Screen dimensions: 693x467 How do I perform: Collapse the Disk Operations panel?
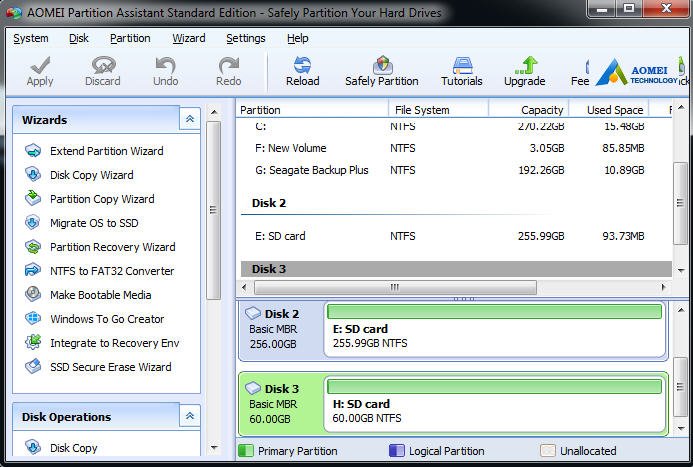click(190, 416)
